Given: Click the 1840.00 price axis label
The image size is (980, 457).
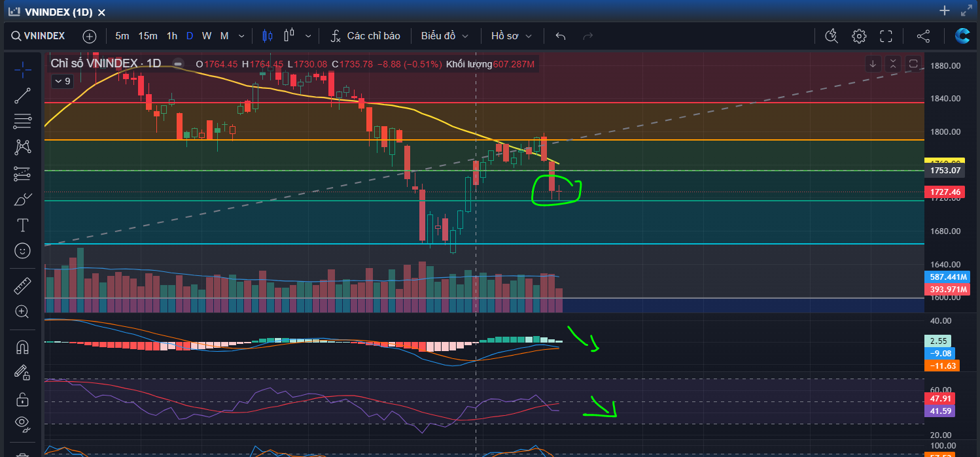Looking at the screenshot, I should click(x=947, y=99).
